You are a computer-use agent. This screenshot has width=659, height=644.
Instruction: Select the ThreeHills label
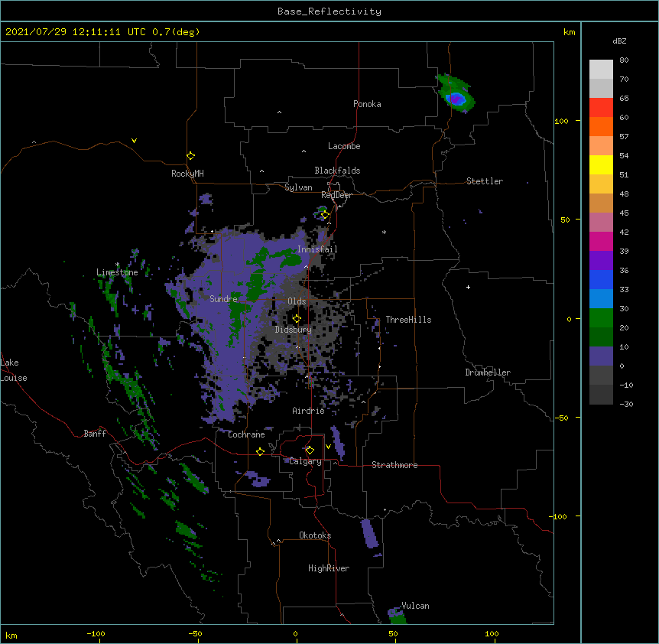pyautogui.click(x=408, y=320)
